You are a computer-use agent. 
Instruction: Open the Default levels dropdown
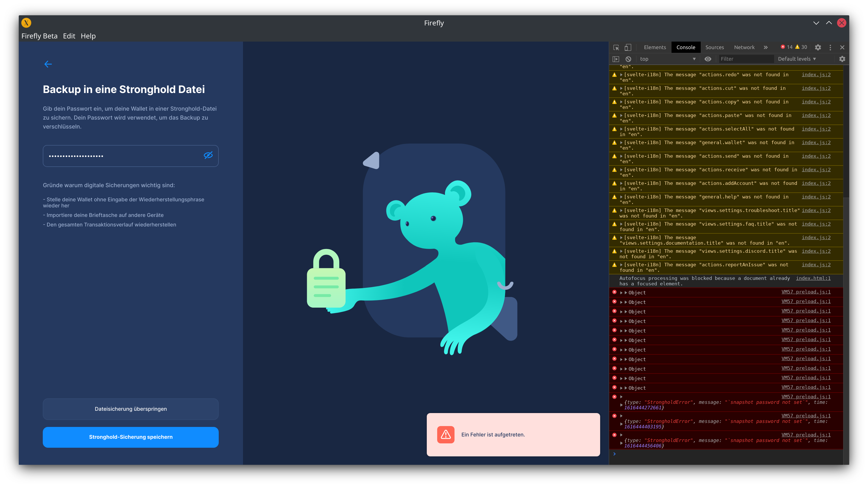pyautogui.click(x=796, y=59)
